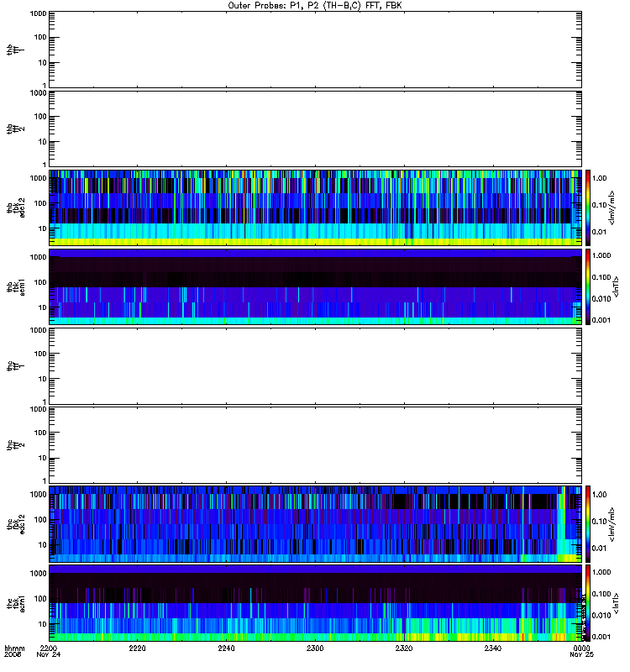
Task: Click the thc fbk edc12 spectrogram panel
Action: coord(316,524)
